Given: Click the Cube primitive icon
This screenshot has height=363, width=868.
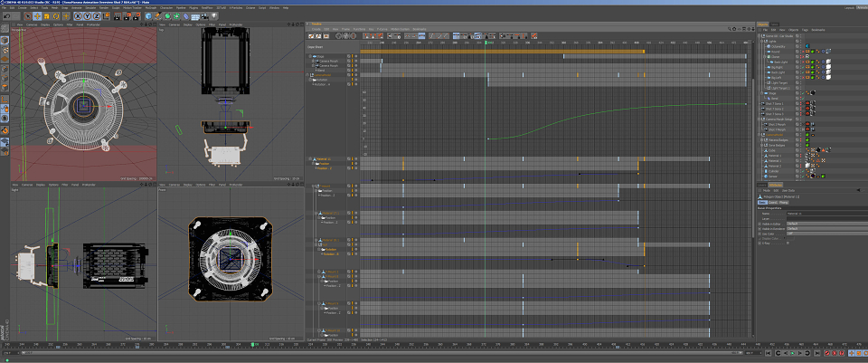Looking at the screenshot, I should click(148, 16).
